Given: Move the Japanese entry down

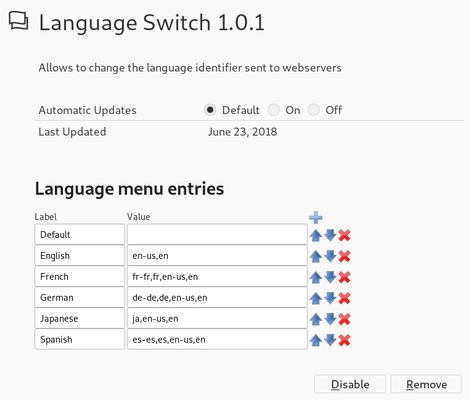Looking at the screenshot, I should (330, 319).
